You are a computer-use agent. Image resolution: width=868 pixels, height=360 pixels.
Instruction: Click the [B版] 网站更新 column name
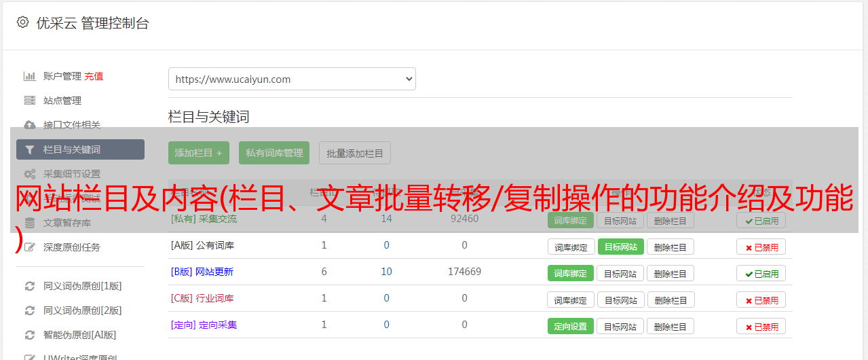[202, 272]
